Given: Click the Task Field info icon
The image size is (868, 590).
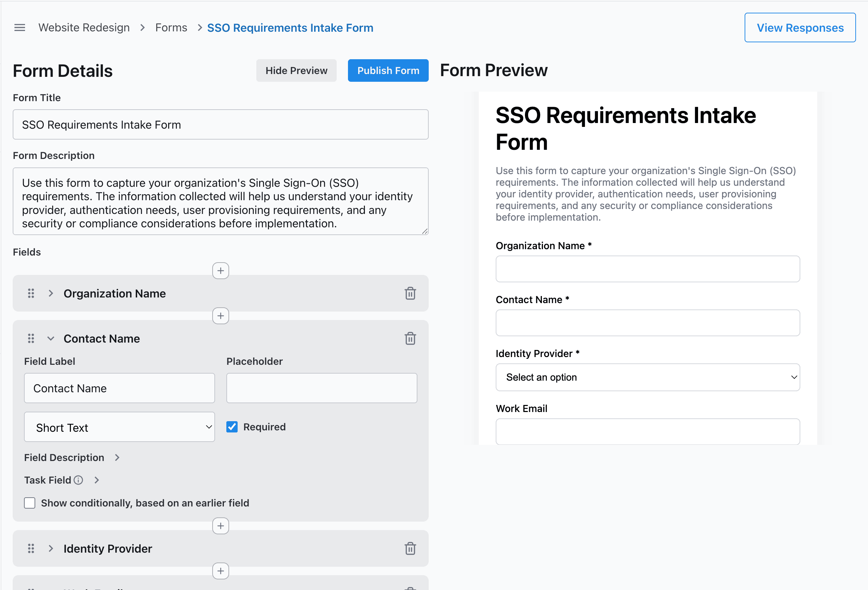Looking at the screenshot, I should [x=78, y=480].
